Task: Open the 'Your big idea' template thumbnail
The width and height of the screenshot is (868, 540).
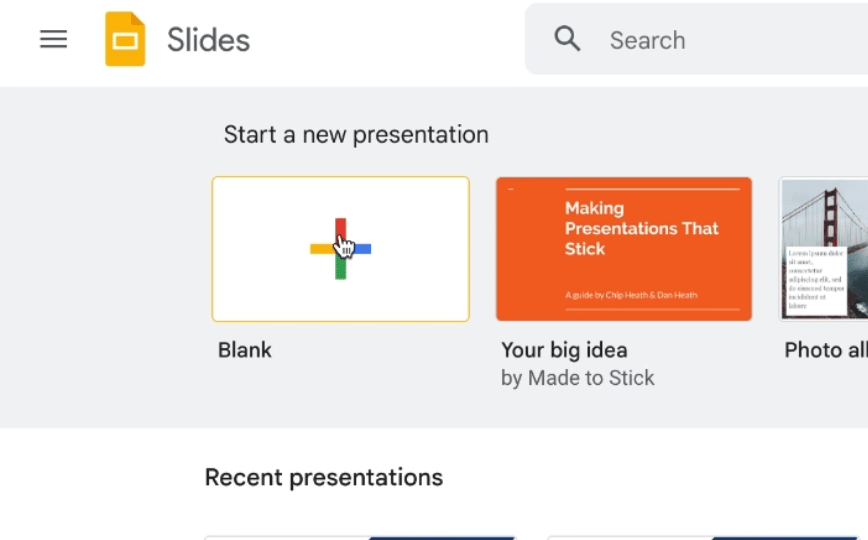Action: click(624, 249)
